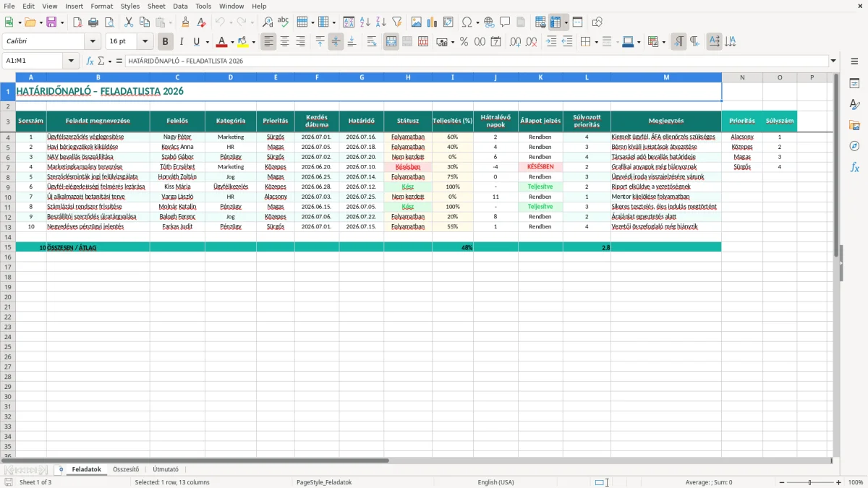The image size is (868, 488).
Task: Increase Indent icon
Action: click(551, 42)
